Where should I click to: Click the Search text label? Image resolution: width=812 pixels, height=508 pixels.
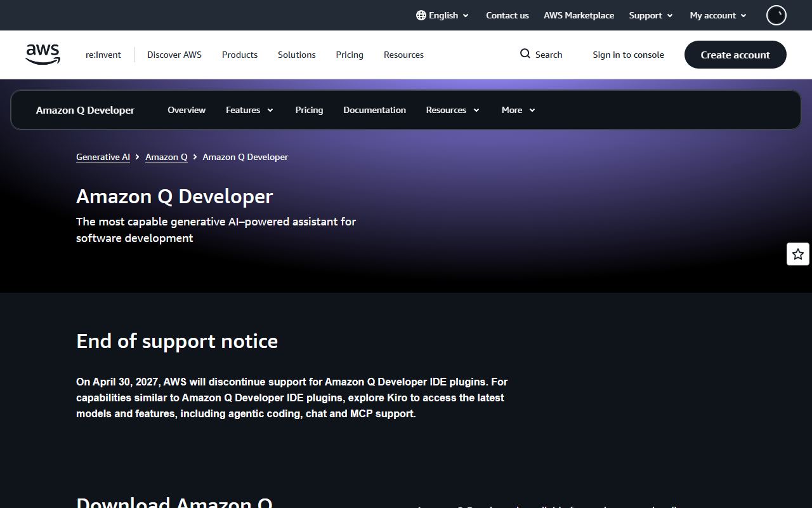point(549,55)
